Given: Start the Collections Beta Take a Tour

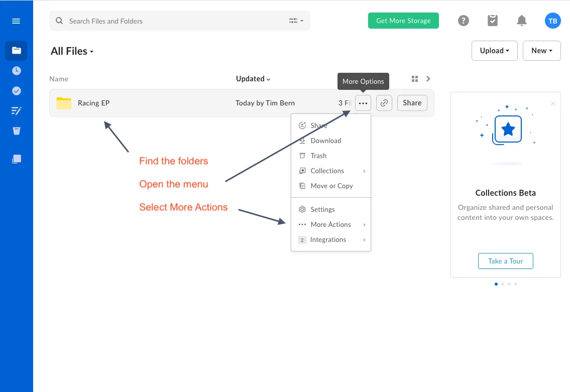Looking at the screenshot, I should tap(505, 260).
